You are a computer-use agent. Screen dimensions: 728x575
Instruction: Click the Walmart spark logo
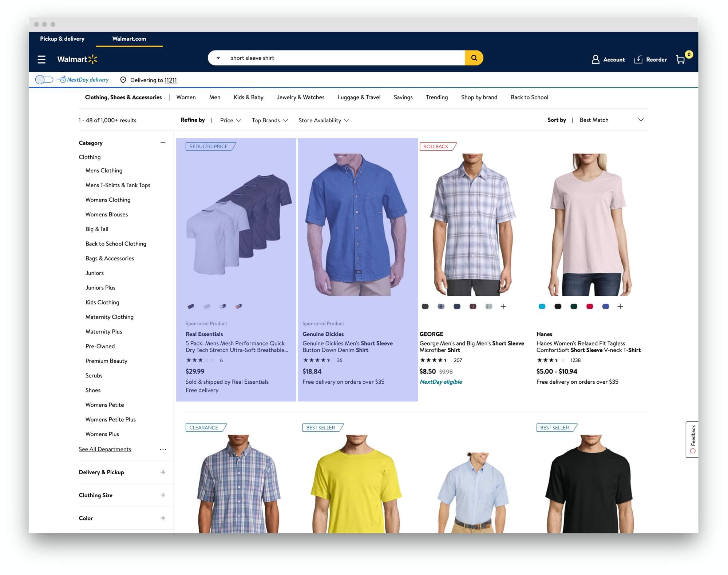pos(93,59)
